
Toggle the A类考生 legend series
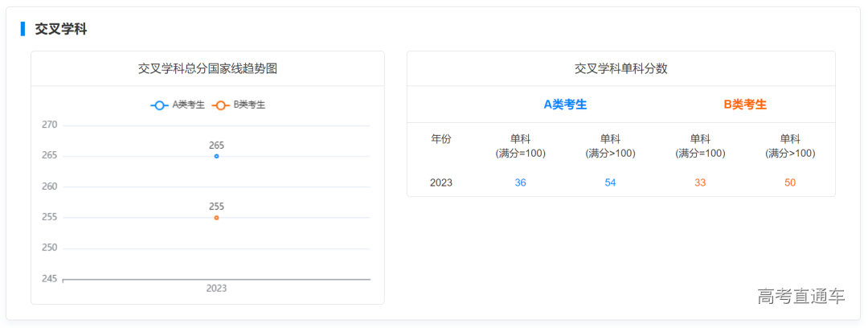[x=178, y=105]
